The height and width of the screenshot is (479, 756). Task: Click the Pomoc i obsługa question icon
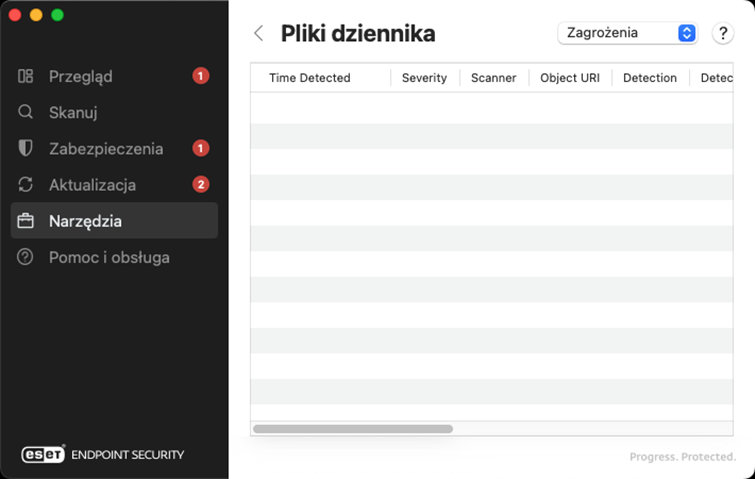pos(26,257)
